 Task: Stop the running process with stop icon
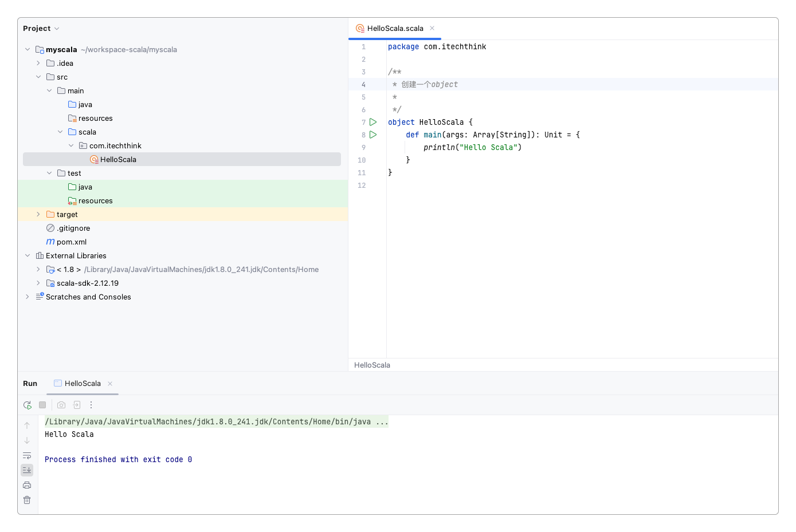tap(42, 405)
